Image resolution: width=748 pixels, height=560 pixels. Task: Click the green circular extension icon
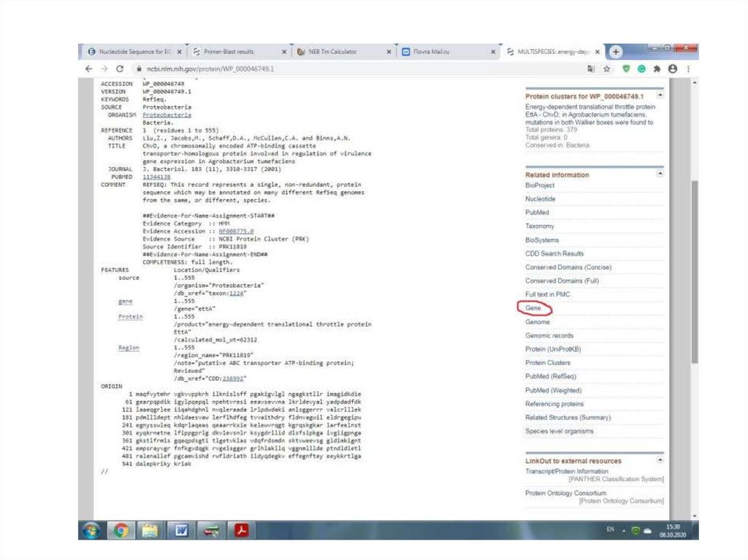click(x=641, y=69)
